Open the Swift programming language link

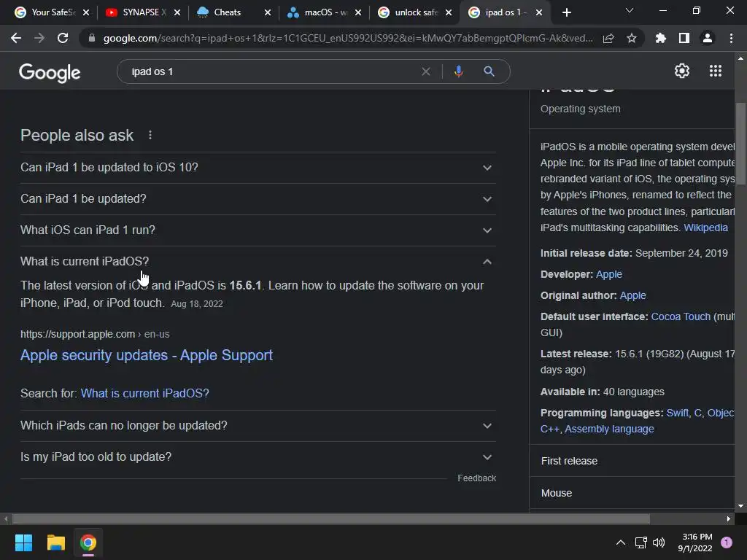(677, 413)
